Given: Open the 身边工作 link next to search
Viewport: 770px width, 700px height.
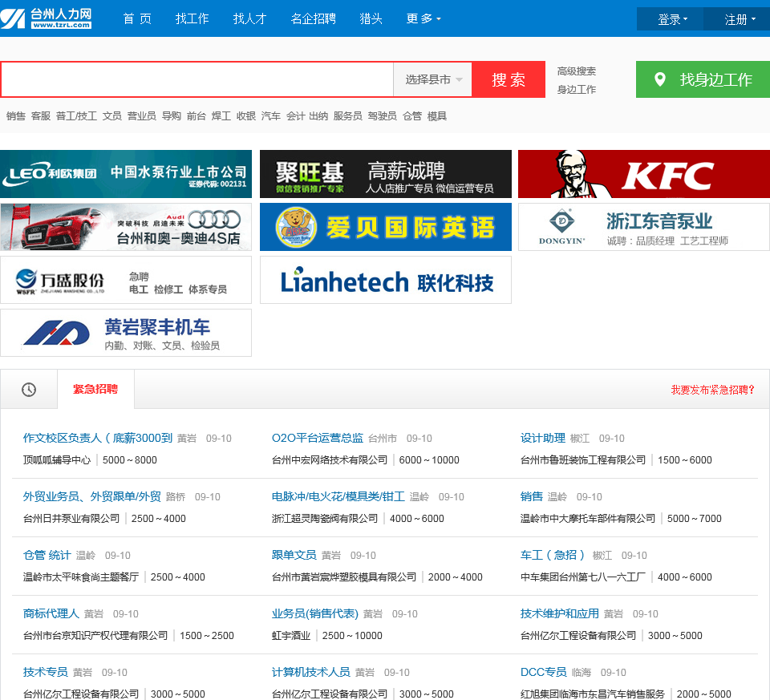Looking at the screenshot, I should pyautogui.click(x=577, y=89).
